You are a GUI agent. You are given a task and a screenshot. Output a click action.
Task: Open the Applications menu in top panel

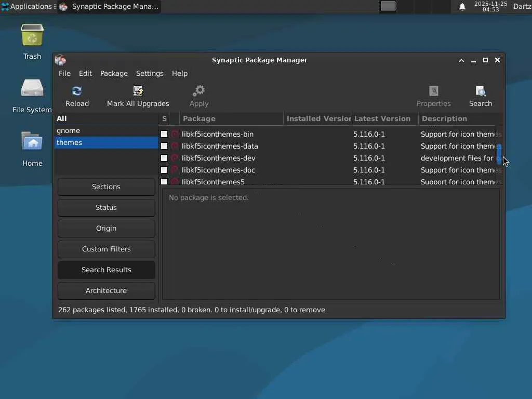click(x=28, y=6)
